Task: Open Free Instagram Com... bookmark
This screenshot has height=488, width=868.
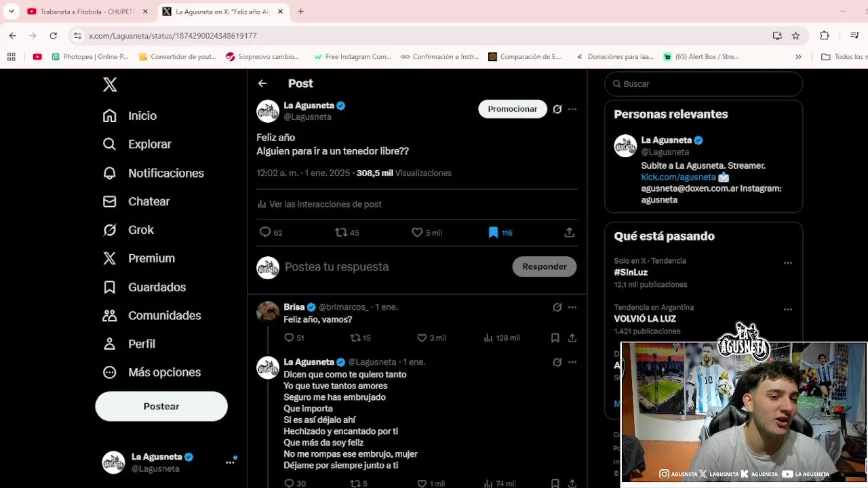Action: click(x=353, y=57)
